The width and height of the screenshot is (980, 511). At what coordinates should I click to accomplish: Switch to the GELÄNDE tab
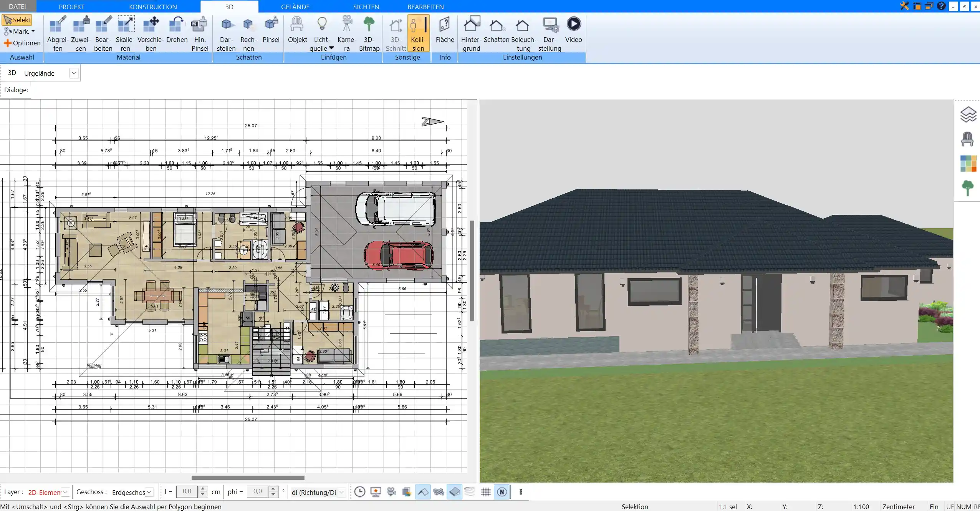click(295, 7)
